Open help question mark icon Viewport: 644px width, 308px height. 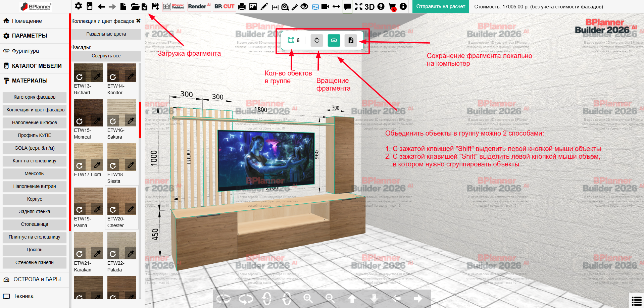coord(381,6)
